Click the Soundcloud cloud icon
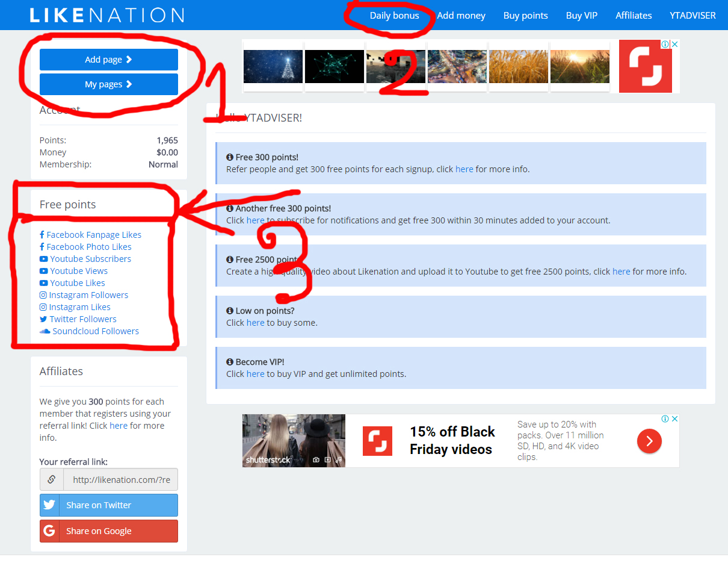Screen dimensions: 728x563 point(45,331)
